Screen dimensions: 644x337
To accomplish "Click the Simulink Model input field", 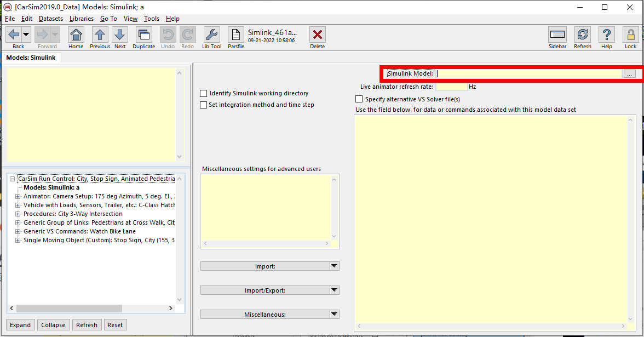I will [x=528, y=73].
